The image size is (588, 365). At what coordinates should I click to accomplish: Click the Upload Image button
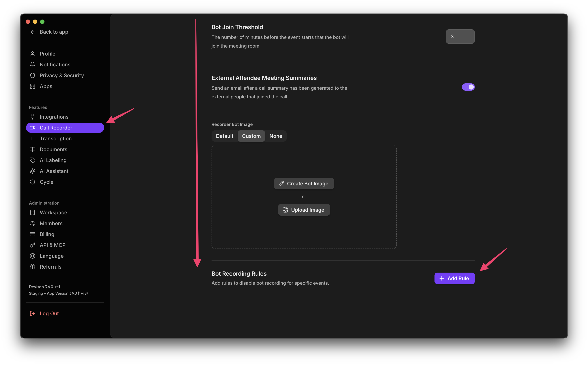click(x=304, y=209)
